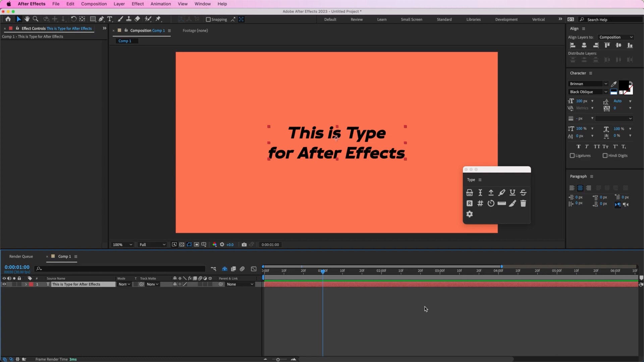Open the Apple menu

coord(9,4)
